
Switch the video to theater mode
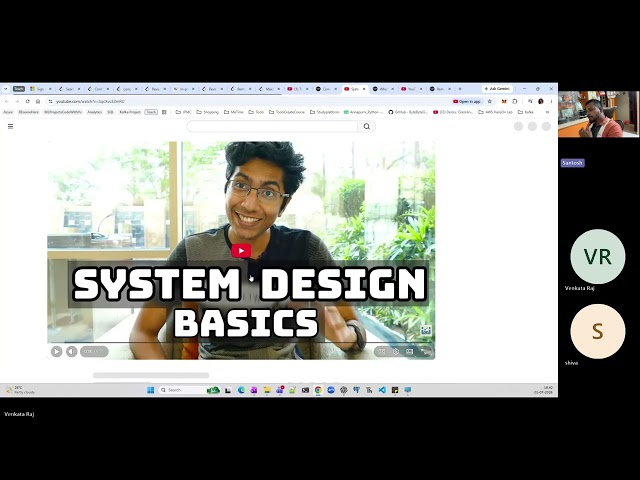[x=410, y=351]
